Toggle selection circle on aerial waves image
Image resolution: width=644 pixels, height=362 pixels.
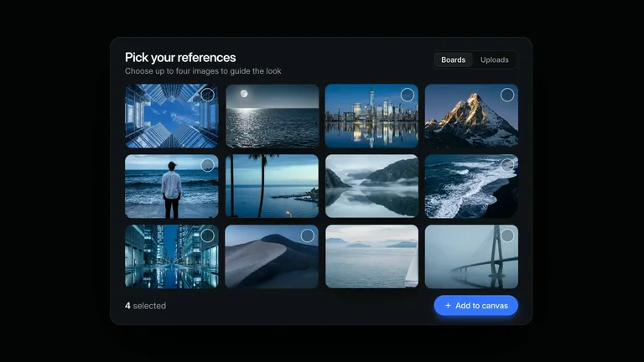point(507,165)
